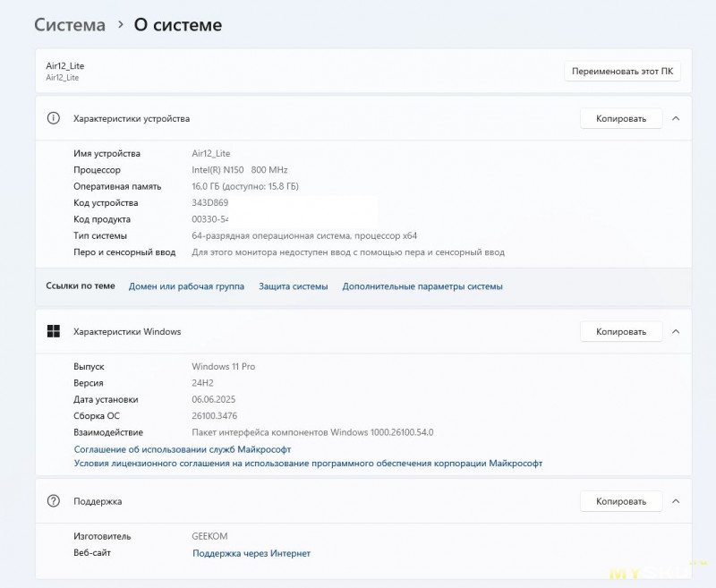The width and height of the screenshot is (716, 588).
Task: Open Поддержка через Интернет link
Action: click(x=251, y=553)
